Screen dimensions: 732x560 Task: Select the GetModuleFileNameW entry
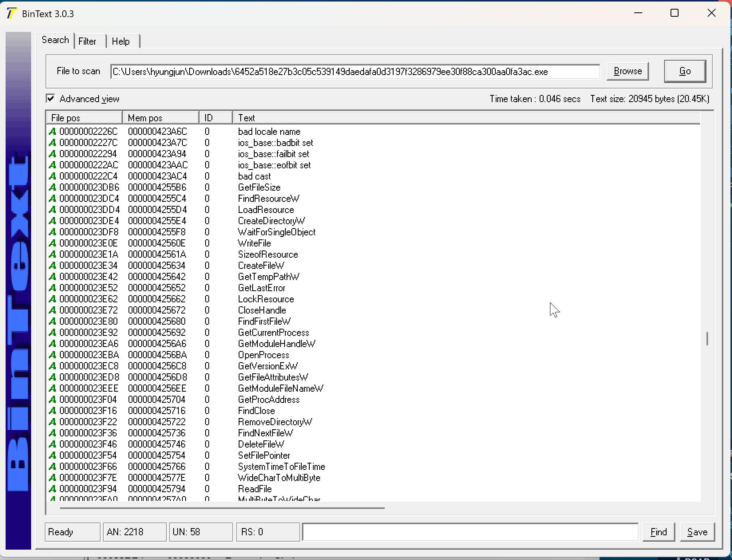click(281, 388)
